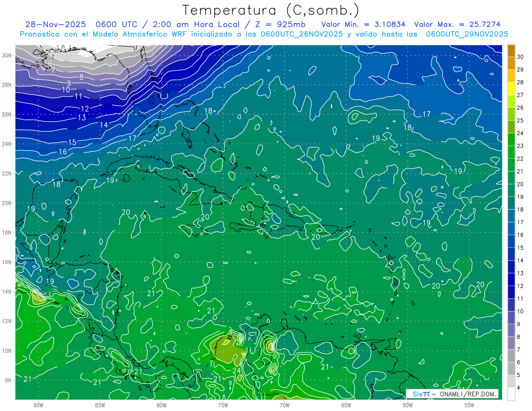Click the legend value 26

[x=520, y=108]
